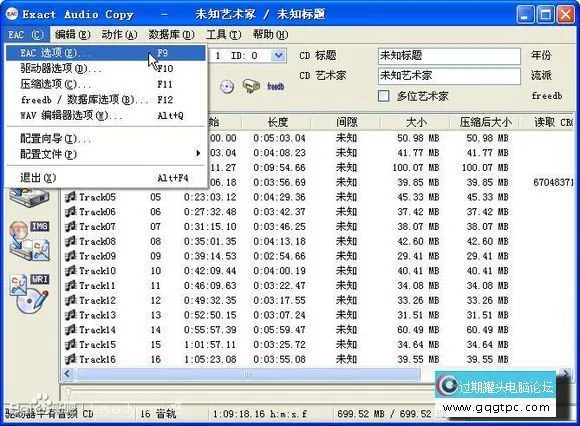This screenshot has width=580, height=426.
Task: Open the 工具 menu
Action: (x=223, y=35)
